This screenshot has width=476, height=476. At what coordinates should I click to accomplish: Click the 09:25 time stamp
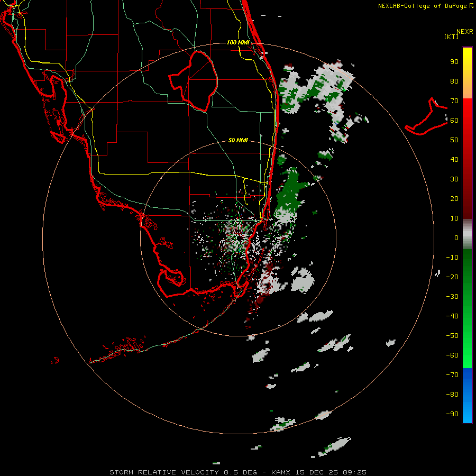(x=354, y=472)
